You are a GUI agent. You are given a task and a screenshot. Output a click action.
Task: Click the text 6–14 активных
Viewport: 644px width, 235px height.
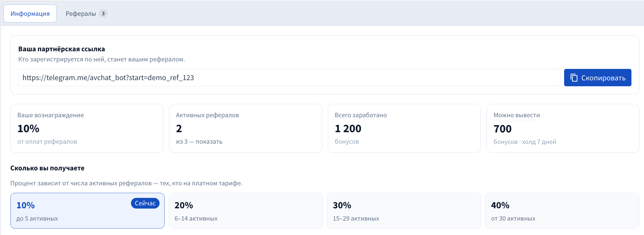(x=196, y=218)
